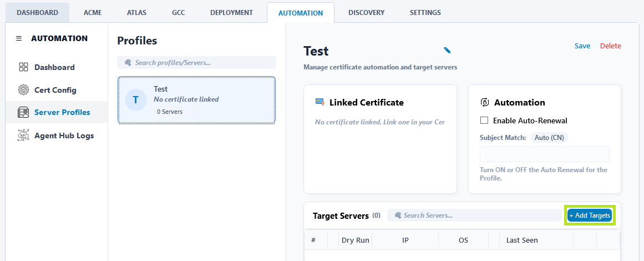Select the Test profile card

tap(197, 100)
